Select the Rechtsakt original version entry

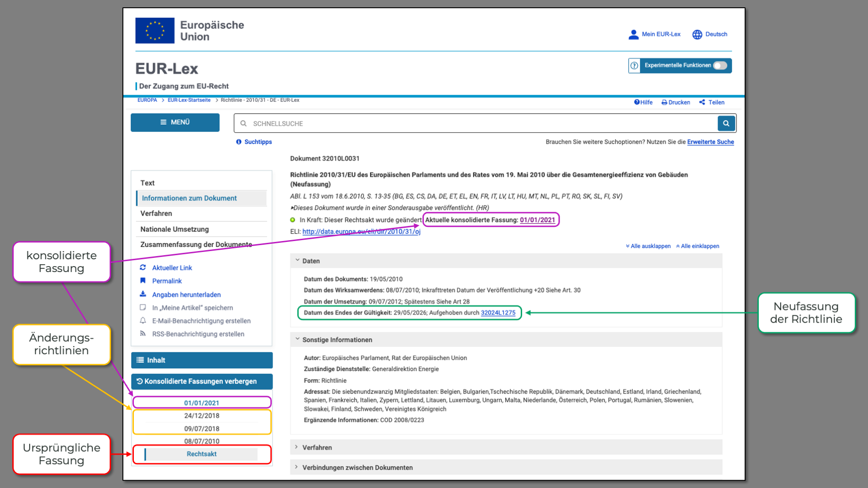pyautogui.click(x=201, y=454)
